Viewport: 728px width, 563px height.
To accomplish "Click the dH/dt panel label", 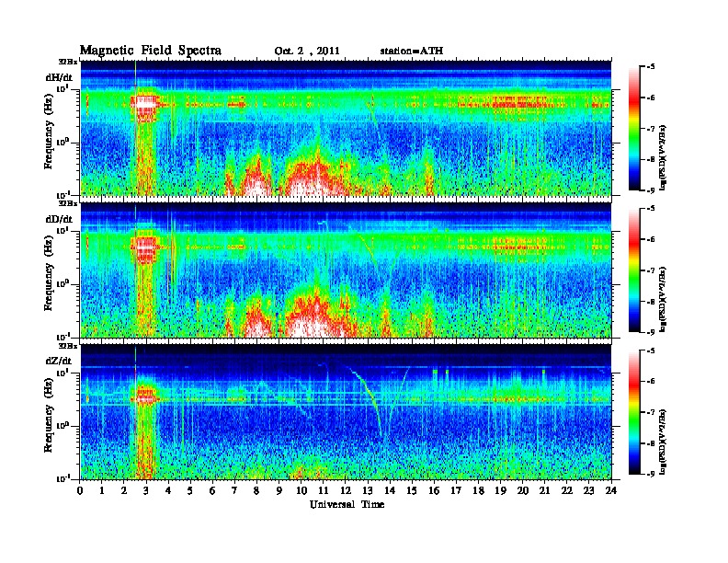I will coord(59,77).
